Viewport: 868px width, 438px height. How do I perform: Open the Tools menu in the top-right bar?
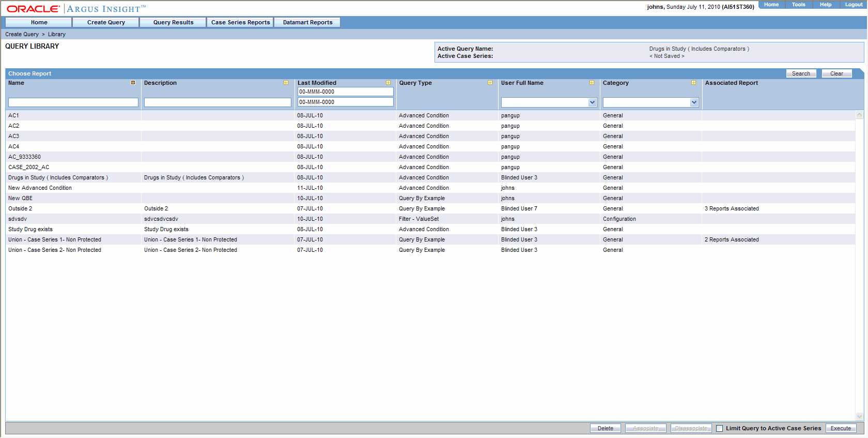click(798, 5)
